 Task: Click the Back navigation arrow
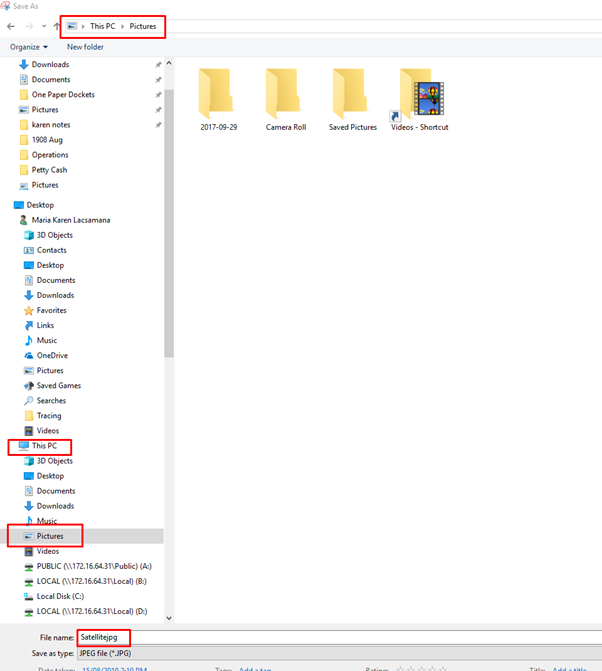coord(11,26)
